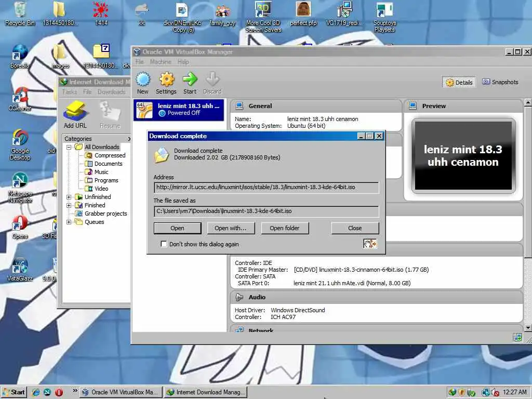Collapse the Categories panel arrow
Image resolution: width=532 pixels, height=399 pixels.
click(x=129, y=139)
